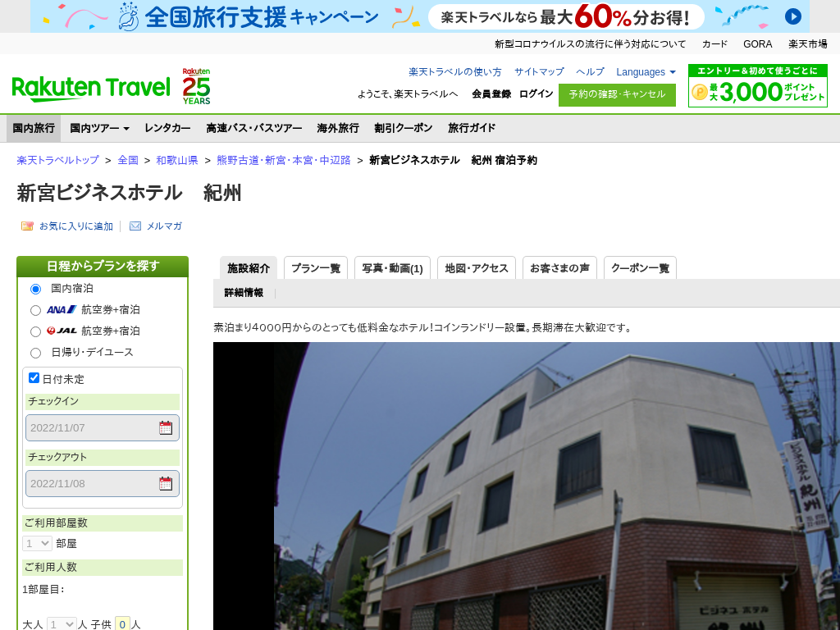Click the 和歌山県 breadcrumb link
Viewport: 840px width, 630px height.
tap(177, 160)
